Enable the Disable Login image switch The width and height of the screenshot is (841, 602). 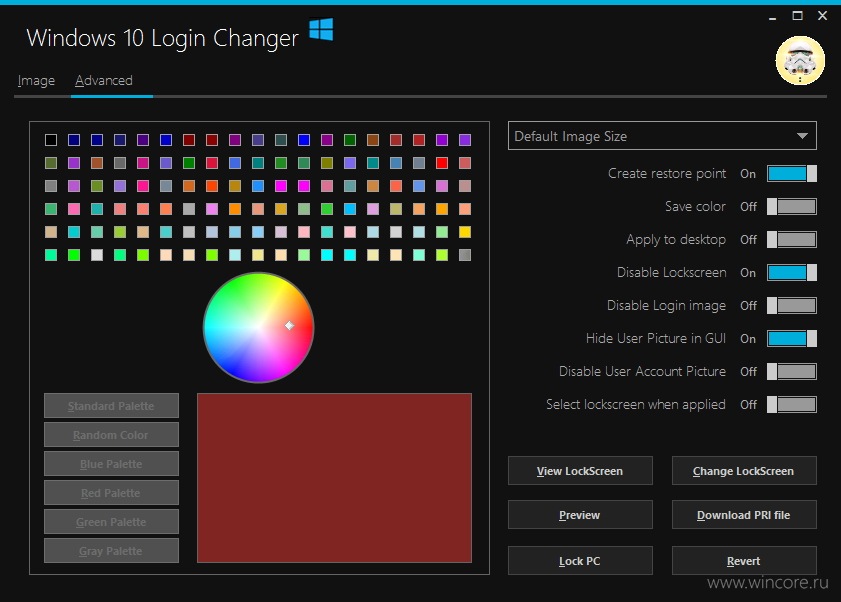point(792,305)
